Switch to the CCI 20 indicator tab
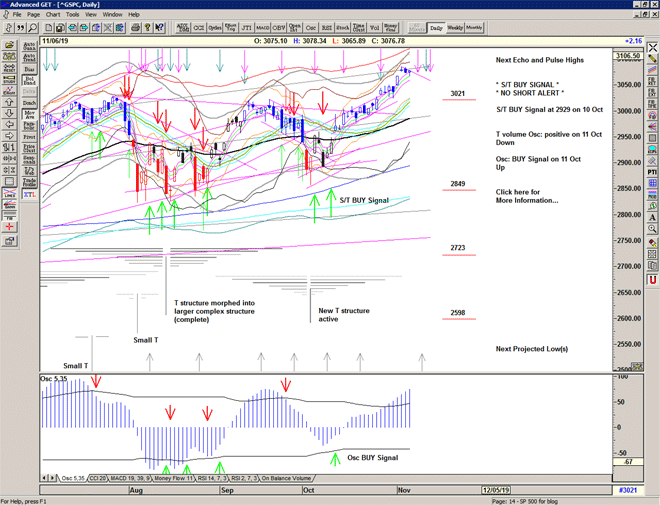 click(97, 479)
